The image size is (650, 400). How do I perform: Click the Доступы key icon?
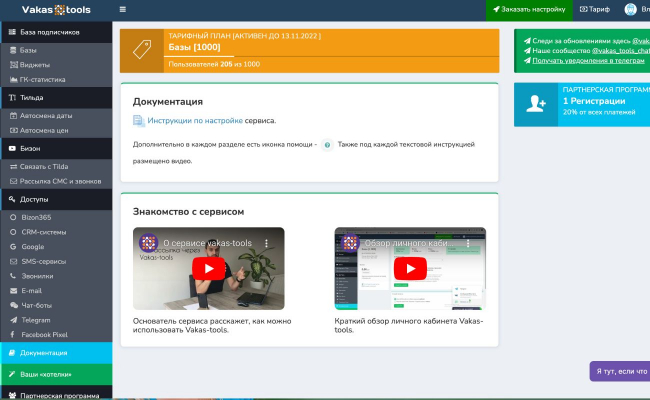[x=12, y=199]
